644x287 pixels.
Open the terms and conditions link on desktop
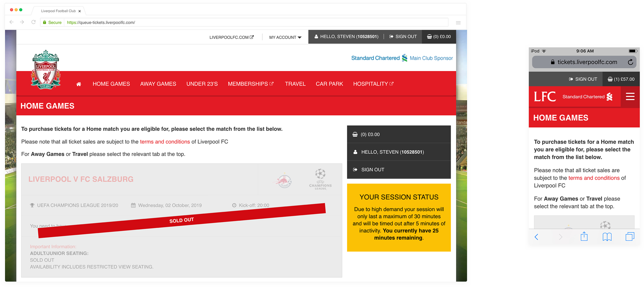point(165,142)
